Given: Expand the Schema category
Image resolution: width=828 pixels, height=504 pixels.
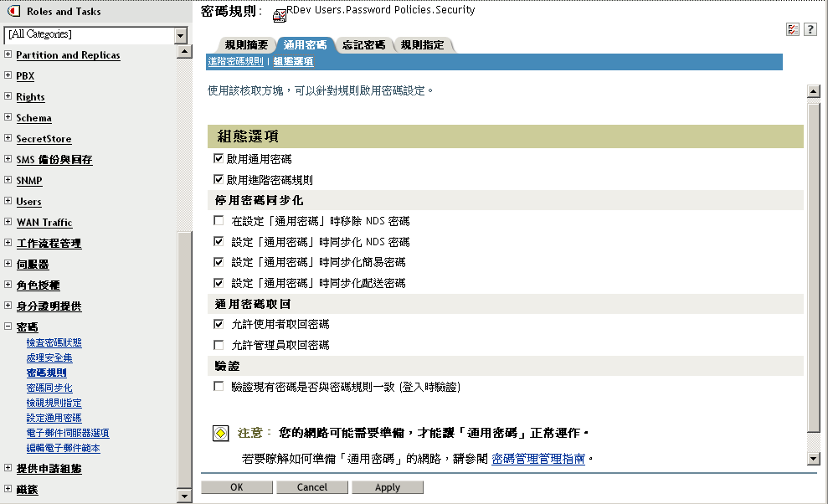Looking at the screenshot, I should 8,117.
